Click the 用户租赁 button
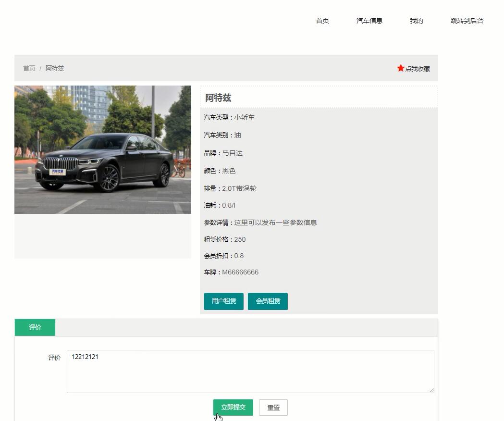Viewport: 504px width, 421px height. click(224, 301)
